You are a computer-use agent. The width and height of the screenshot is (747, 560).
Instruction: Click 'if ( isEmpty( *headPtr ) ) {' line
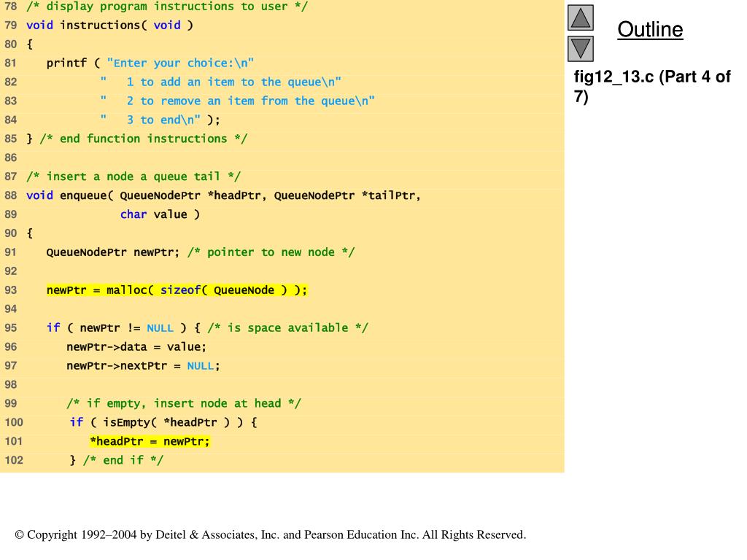163,422
